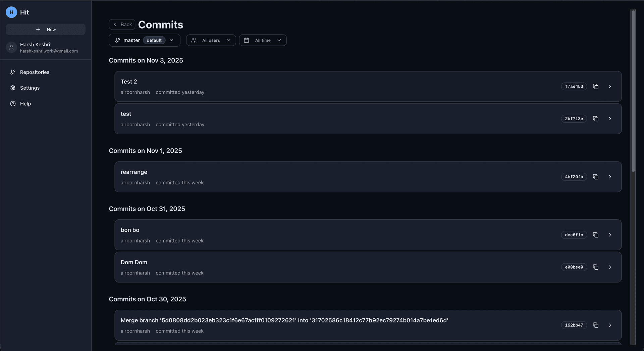
Task: Expand details of the bon bo commit
Action: tap(610, 235)
